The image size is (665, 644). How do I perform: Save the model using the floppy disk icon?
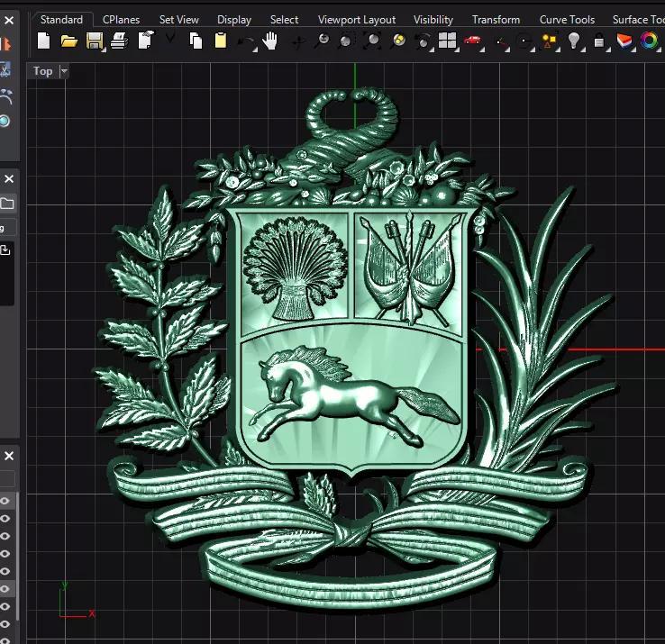point(94,41)
